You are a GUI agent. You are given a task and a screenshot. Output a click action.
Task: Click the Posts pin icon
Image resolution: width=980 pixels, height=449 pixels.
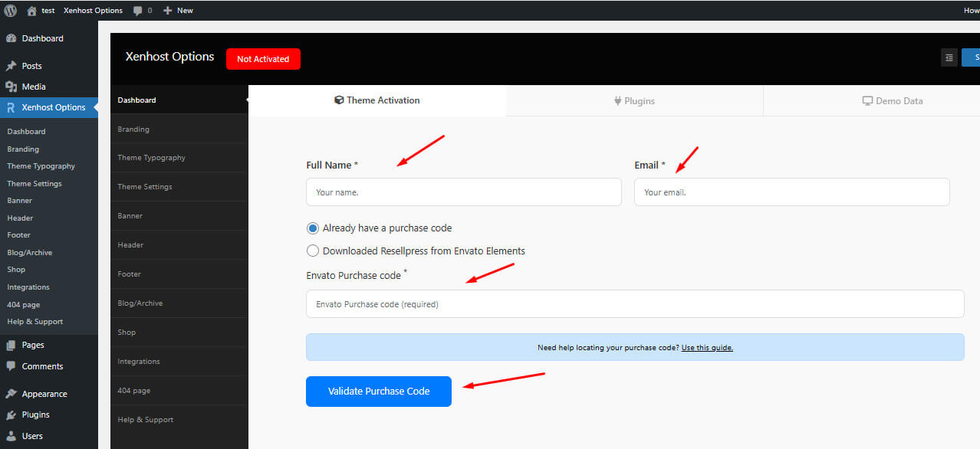(x=11, y=66)
